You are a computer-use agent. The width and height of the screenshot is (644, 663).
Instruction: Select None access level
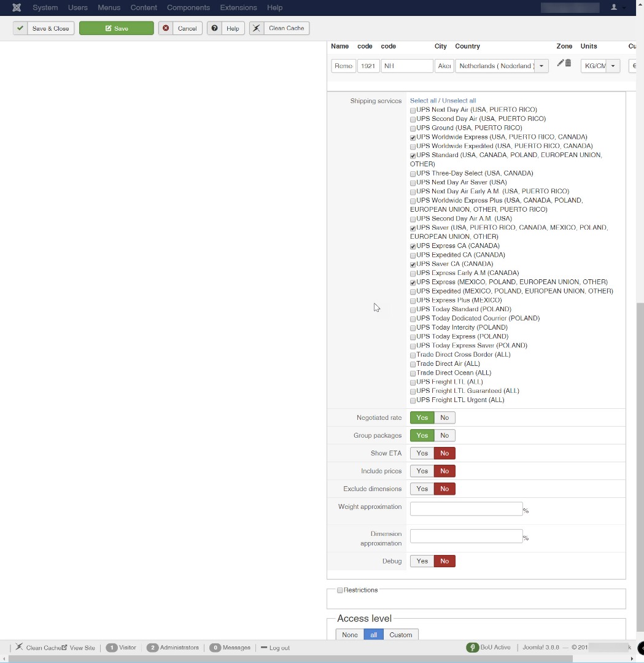(x=350, y=634)
